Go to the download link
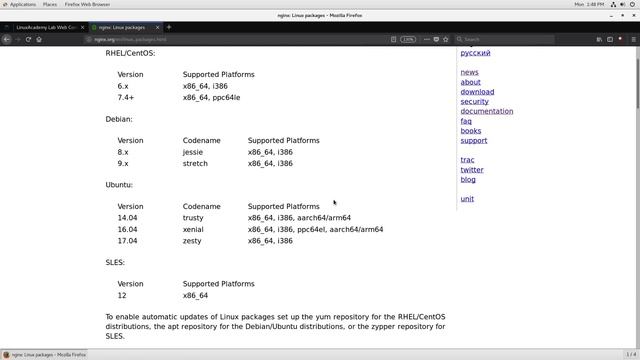The width and height of the screenshot is (640, 360). [x=477, y=92]
